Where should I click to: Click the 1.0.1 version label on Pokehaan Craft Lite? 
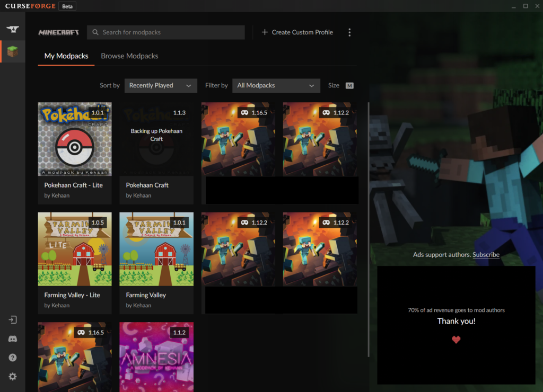98,113
